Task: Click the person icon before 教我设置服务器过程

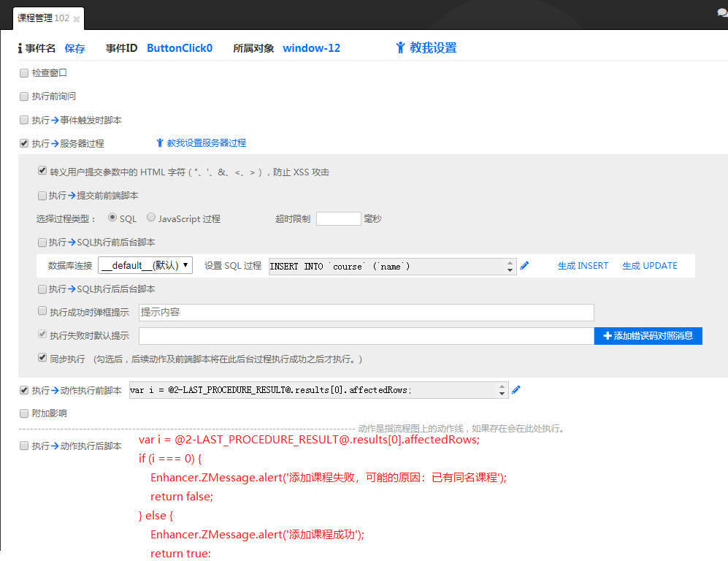Action: pyautogui.click(x=161, y=143)
